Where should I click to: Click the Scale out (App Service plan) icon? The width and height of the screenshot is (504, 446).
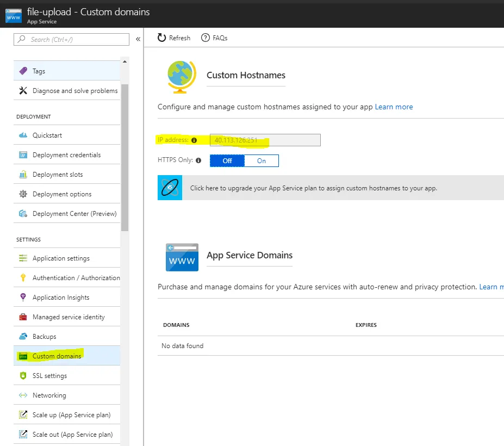23,435
